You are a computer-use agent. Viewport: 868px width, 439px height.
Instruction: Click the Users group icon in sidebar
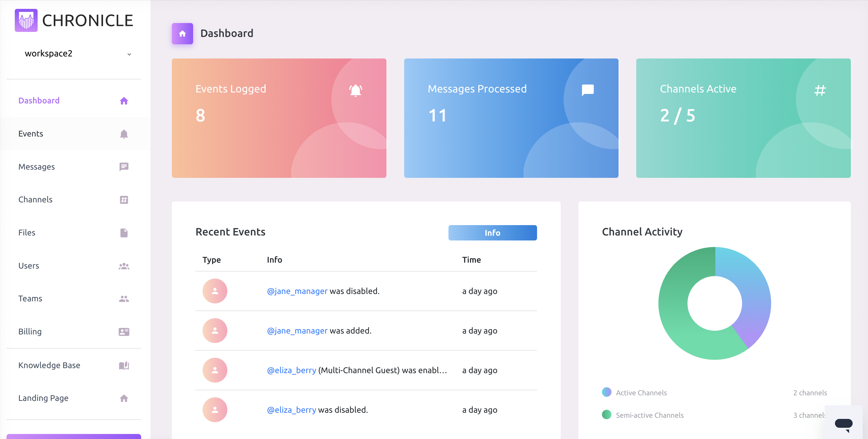click(x=124, y=266)
